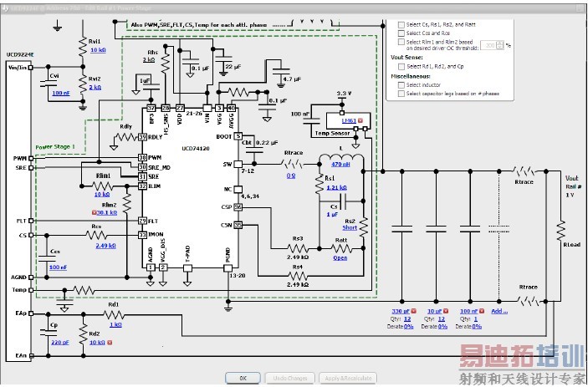The height and width of the screenshot is (387, 588).
Task: Change the inductor L 470 nH value
Action: click(x=340, y=164)
